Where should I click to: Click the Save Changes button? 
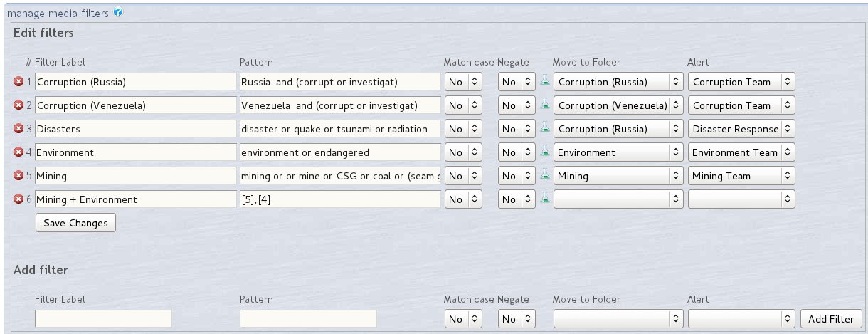(x=75, y=223)
